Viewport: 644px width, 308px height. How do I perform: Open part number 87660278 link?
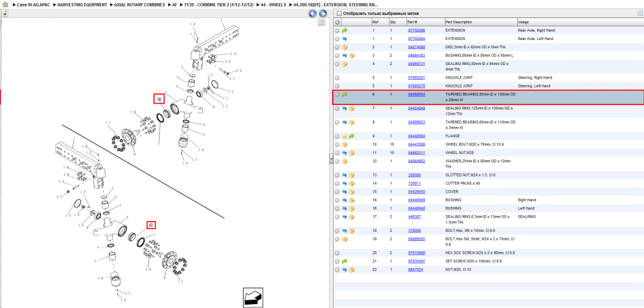[416, 86]
